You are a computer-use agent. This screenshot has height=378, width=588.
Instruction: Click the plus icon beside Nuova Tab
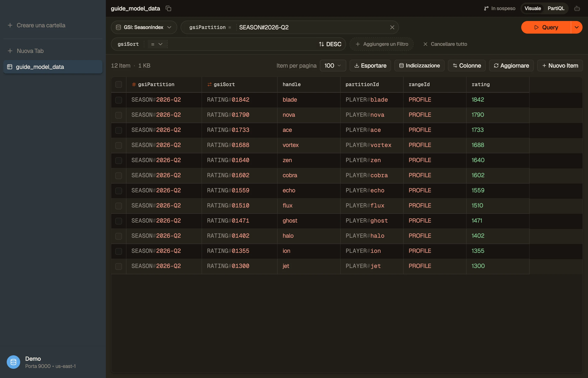[x=10, y=51]
